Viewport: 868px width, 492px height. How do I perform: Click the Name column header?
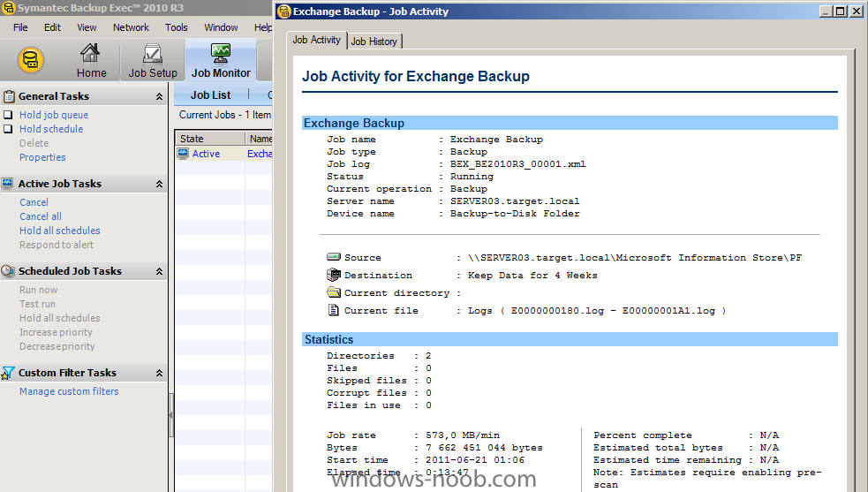click(x=259, y=139)
